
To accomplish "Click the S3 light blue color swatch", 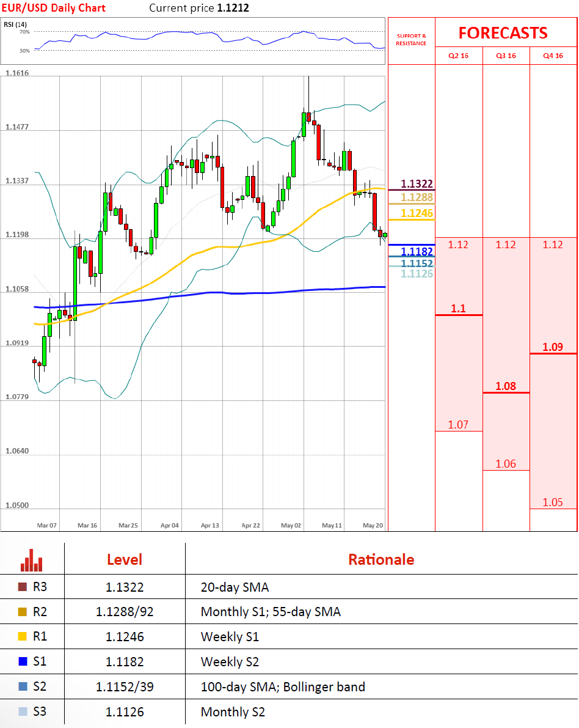I will click(22, 711).
